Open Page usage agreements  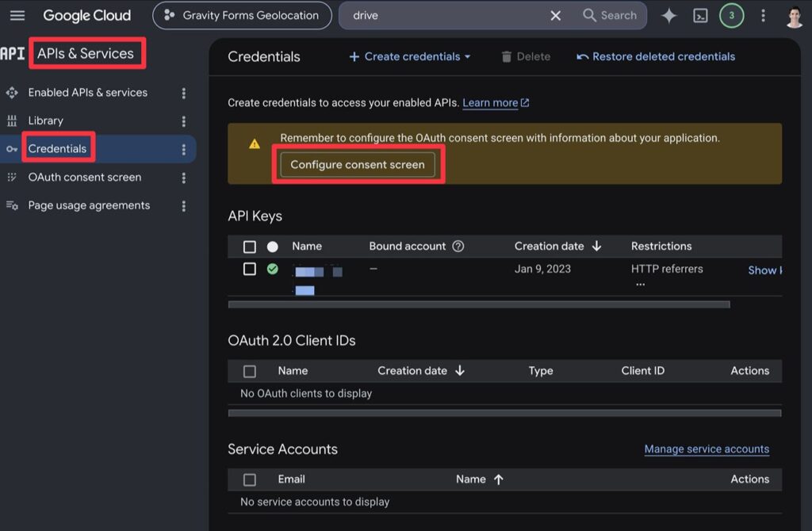click(x=89, y=205)
